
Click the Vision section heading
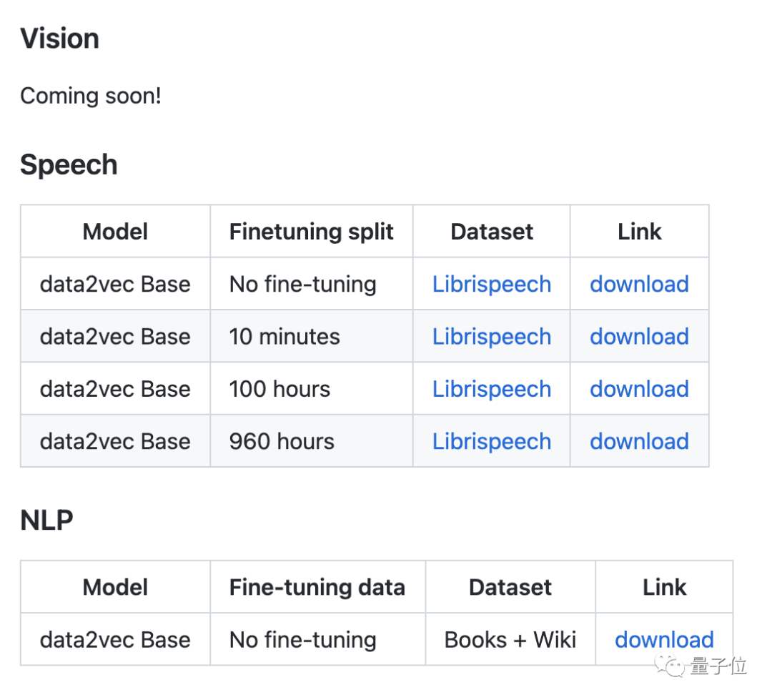[x=59, y=39]
